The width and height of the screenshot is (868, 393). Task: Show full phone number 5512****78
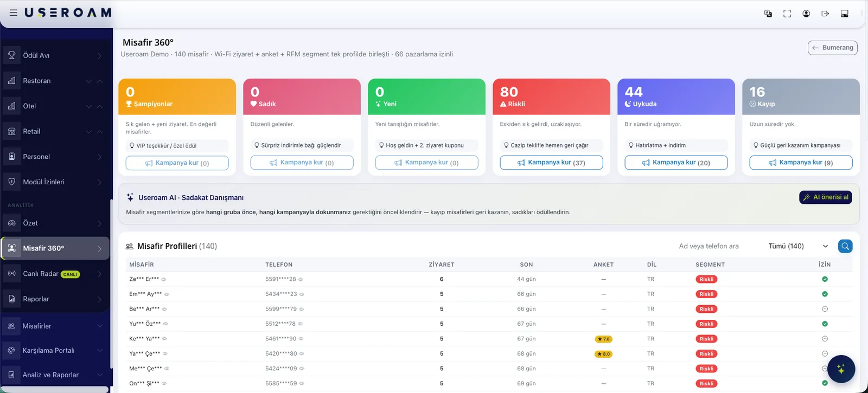tap(300, 324)
